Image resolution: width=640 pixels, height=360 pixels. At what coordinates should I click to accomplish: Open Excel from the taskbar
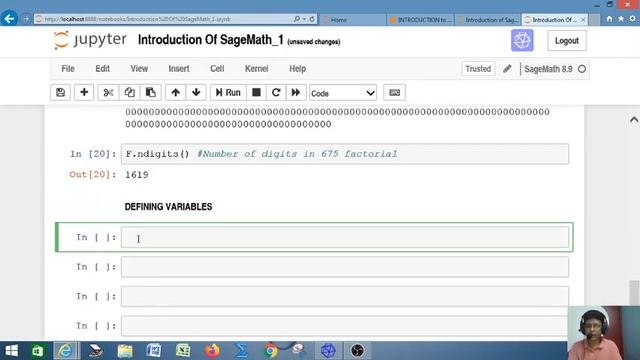(x=183, y=351)
